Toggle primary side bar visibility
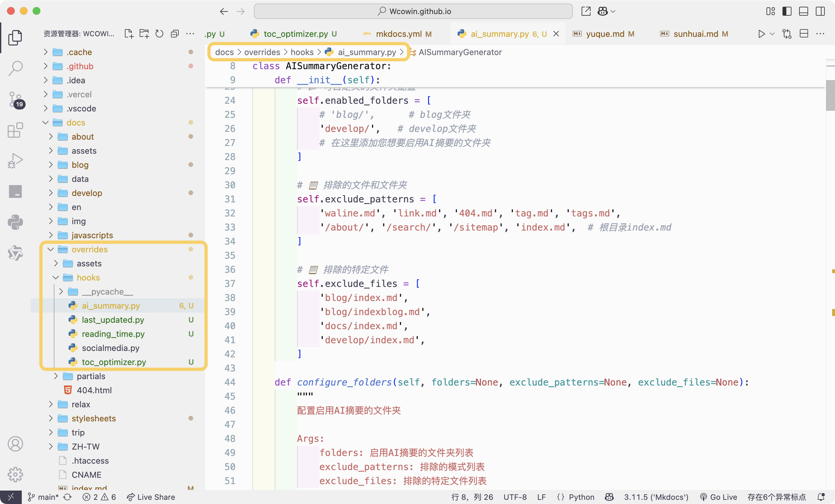Screen dimensions: 835x504 pyautogui.click(x=787, y=11)
